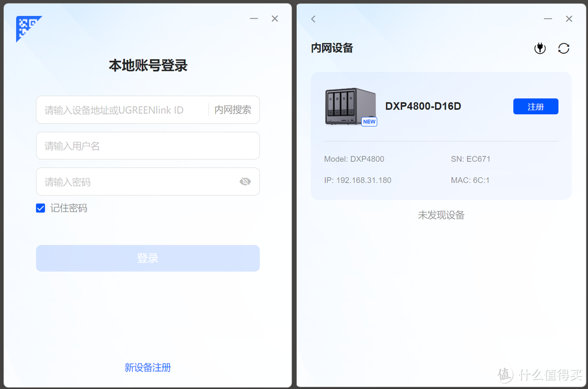Uncheck the 记住密码 remember password checkbox
Viewport: 588px width, 389px height.
pyautogui.click(x=40, y=208)
